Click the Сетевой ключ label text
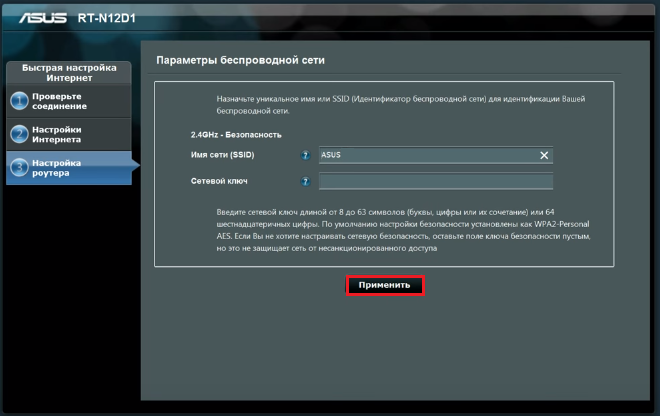Viewport: 660px width, 416px height. point(218,181)
